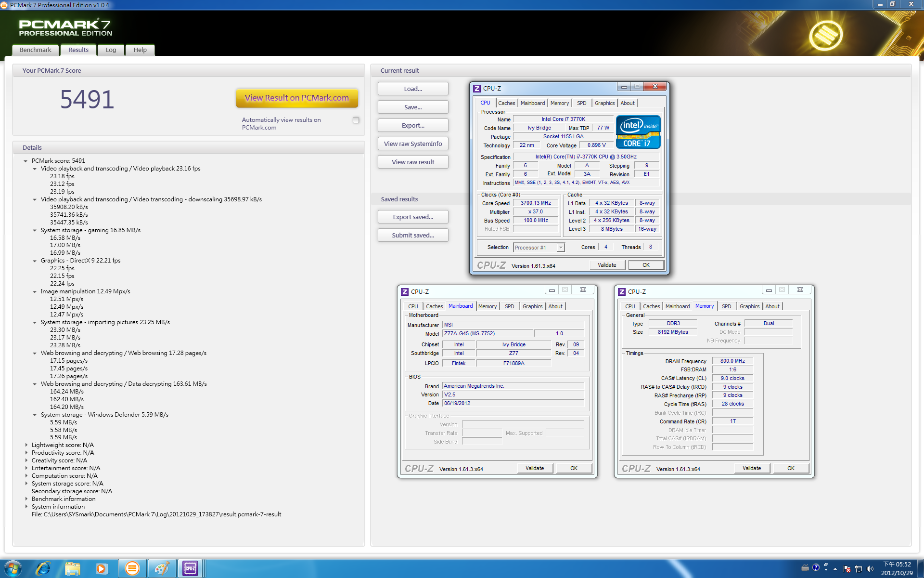
Task: Collapse Image manipulation 12.49 Mpx/s node
Action: (x=35, y=291)
